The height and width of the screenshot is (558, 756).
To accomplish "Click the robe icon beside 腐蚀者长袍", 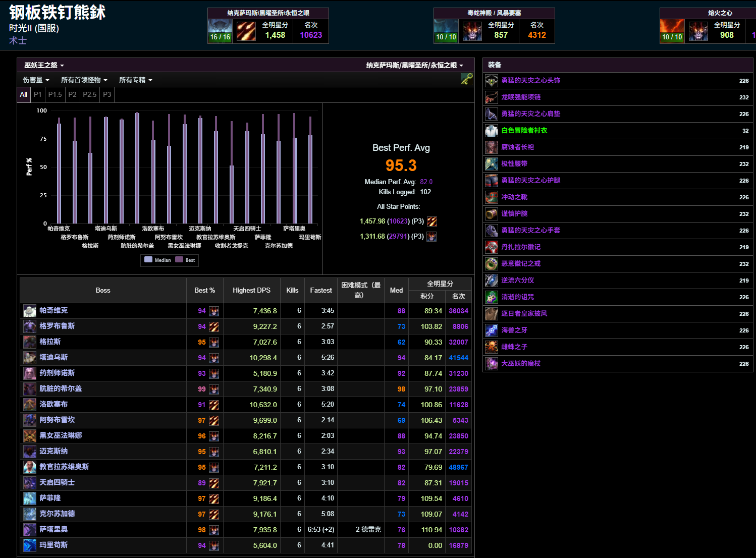I will 492,147.
